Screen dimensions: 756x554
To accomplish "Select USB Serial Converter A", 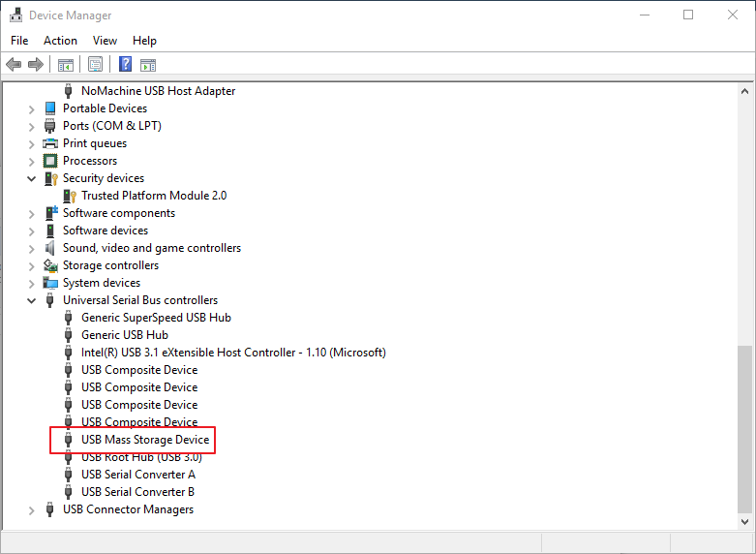I will [137, 475].
